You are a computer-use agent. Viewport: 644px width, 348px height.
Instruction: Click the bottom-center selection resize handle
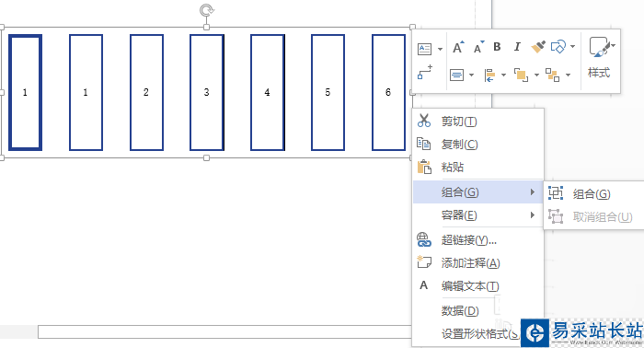tap(207, 157)
